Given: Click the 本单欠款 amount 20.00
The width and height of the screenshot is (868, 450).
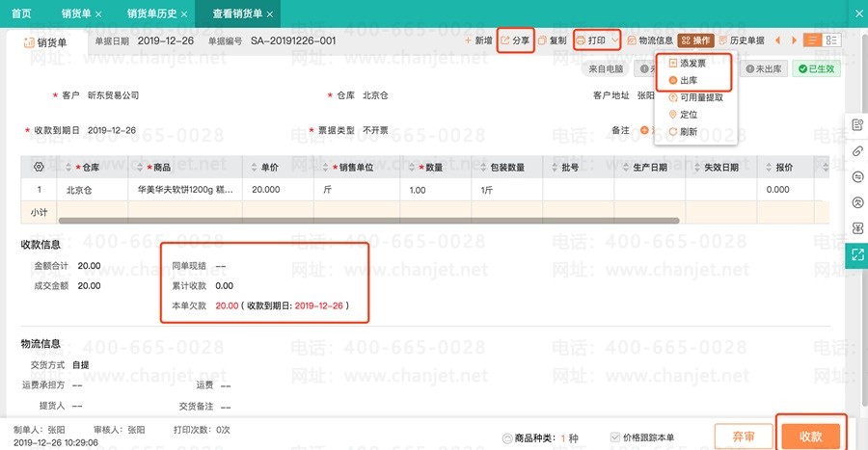Looking at the screenshot, I should [x=227, y=305].
